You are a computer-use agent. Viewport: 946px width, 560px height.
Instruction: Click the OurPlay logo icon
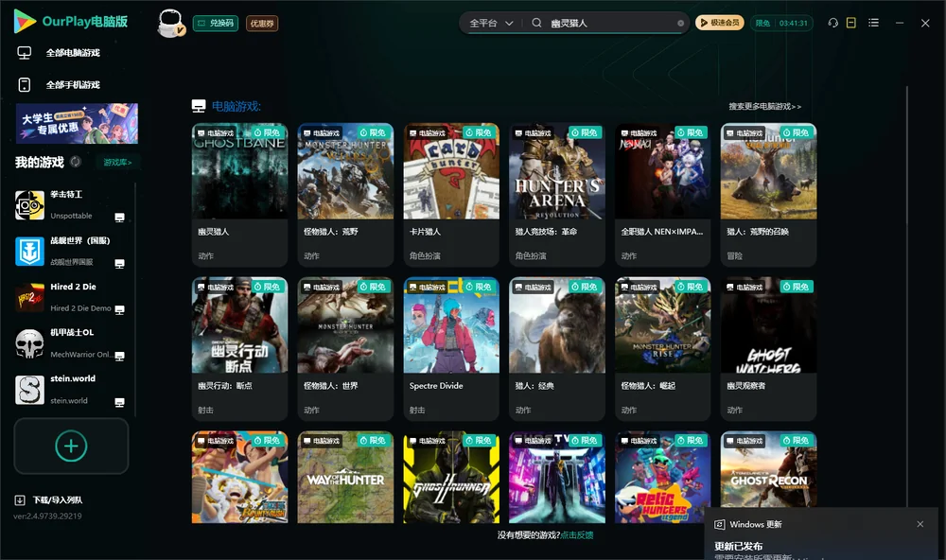pyautogui.click(x=25, y=22)
